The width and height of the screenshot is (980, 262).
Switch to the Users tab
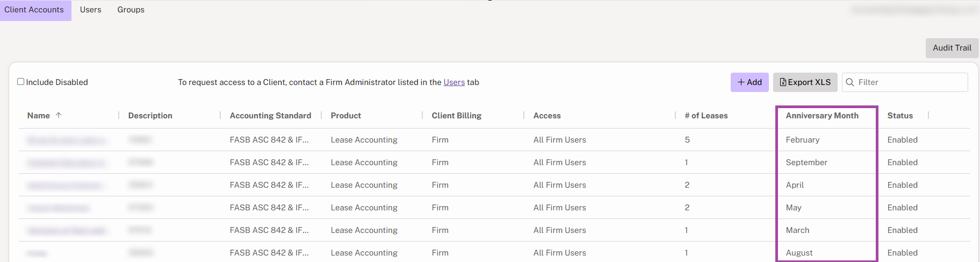coord(90,10)
